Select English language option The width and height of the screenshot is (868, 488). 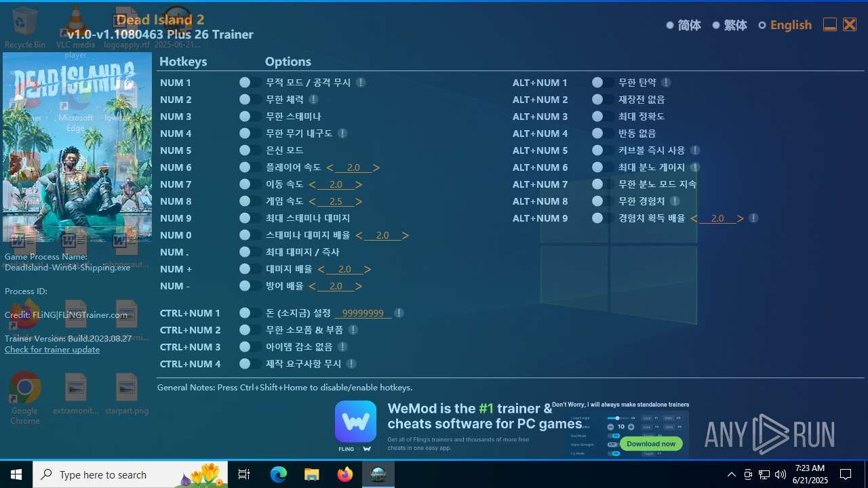click(785, 25)
